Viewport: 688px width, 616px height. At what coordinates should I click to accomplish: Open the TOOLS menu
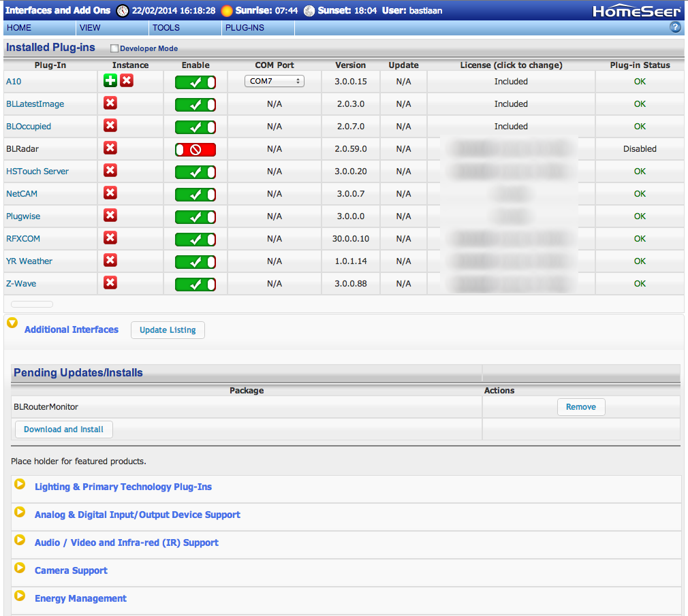[x=185, y=28]
